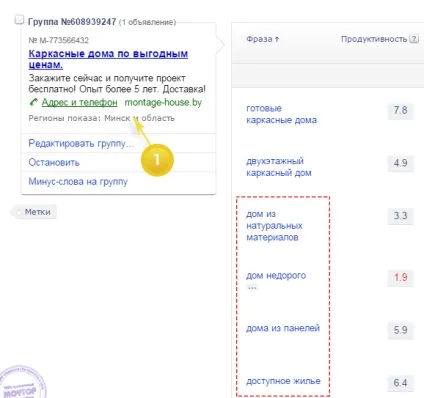Screen dimensions: 424x398
Task: Click the productivity value 6.4
Action: [400, 383]
